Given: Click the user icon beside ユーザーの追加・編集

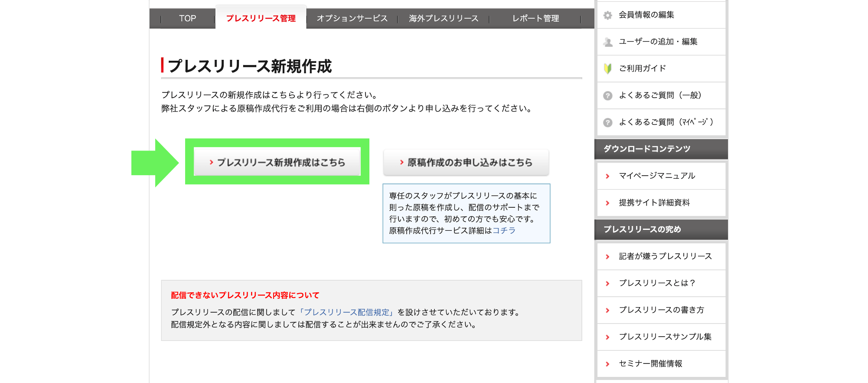Looking at the screenshot, I should (x=608, y=42).
